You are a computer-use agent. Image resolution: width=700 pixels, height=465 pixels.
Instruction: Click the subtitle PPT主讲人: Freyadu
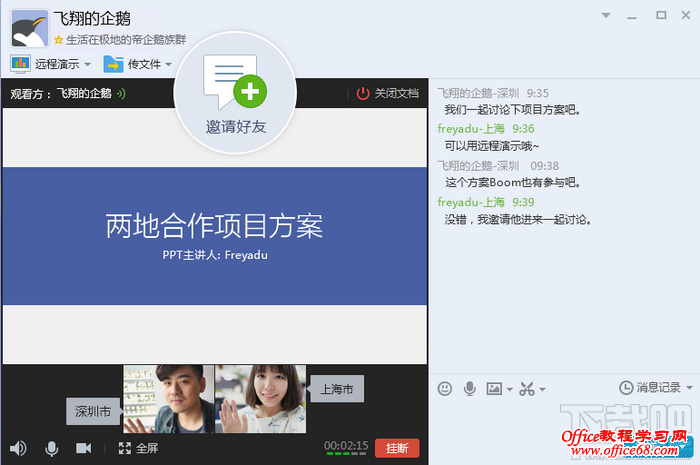(x=215, y=255)
